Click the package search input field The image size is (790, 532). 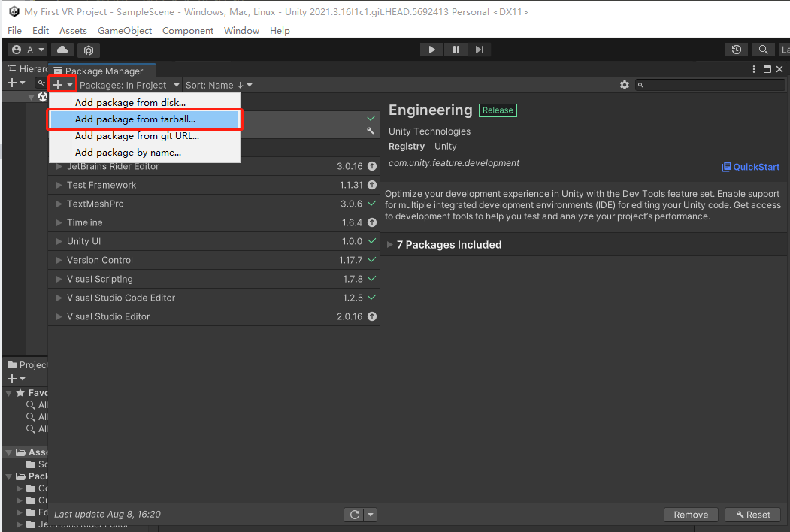click(710, 85)
